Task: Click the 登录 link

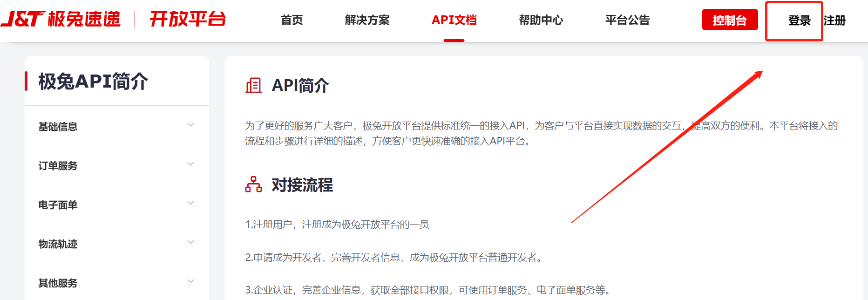Action: (x=800, y=20)
